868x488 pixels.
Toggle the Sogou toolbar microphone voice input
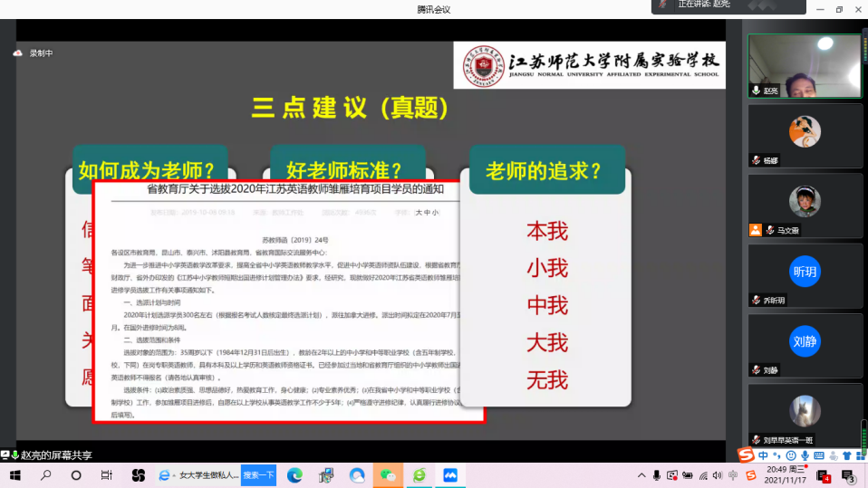[805, 455]
